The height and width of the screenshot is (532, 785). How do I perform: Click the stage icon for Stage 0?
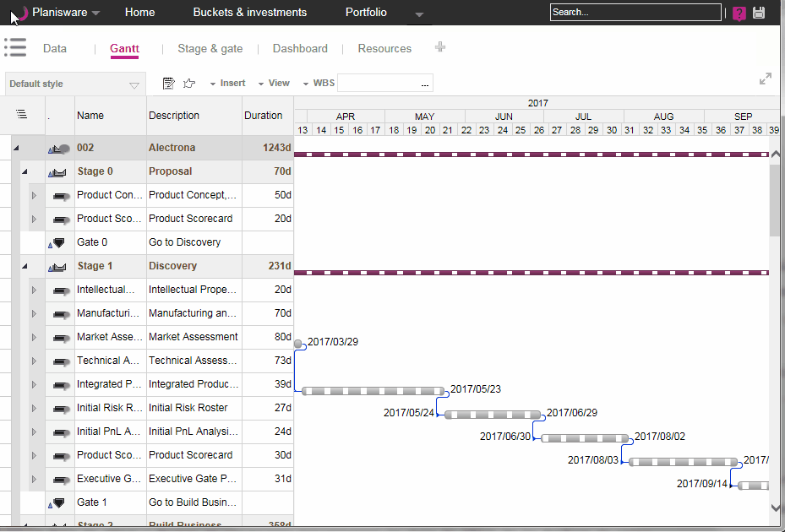57,172
